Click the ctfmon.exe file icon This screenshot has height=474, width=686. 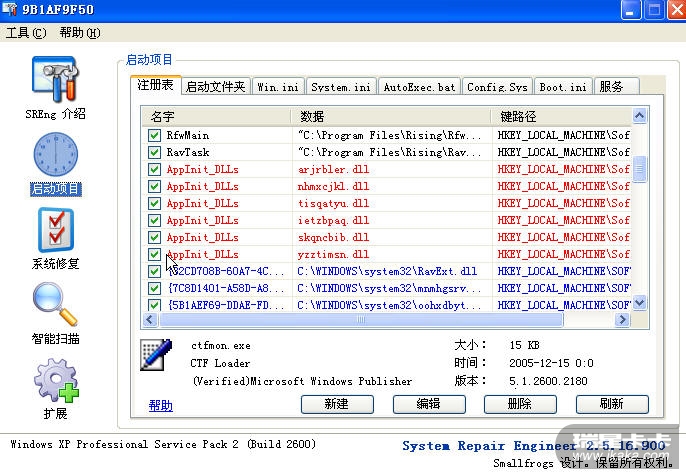pyautogui.click(x=156, y=355)
